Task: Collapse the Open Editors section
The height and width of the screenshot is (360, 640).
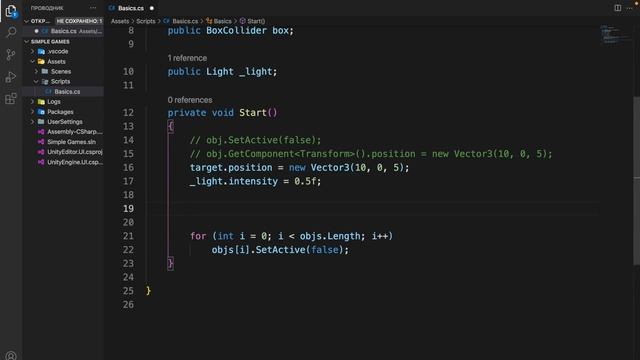Action: click(27, 21)
